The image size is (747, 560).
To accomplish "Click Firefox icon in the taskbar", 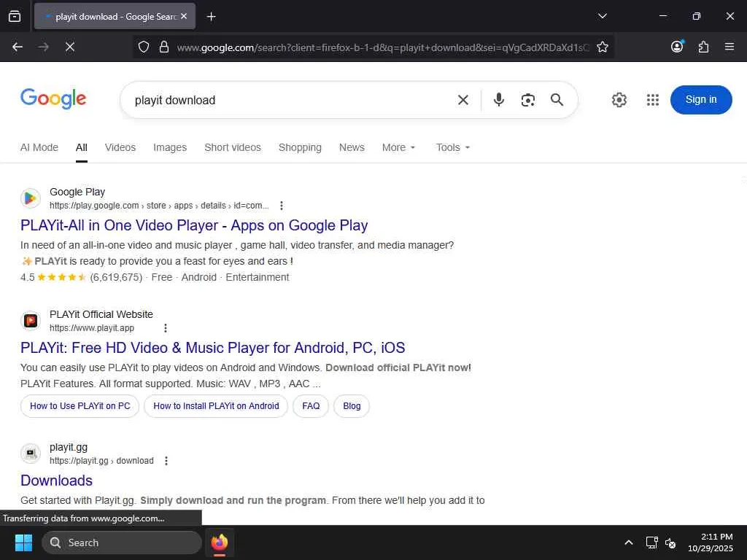I will click(x=219, y=542).
